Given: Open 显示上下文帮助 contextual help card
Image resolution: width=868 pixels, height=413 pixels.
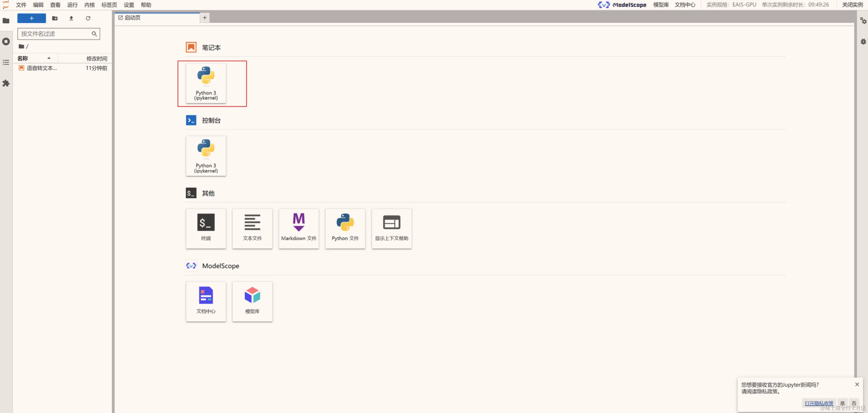Looking at the screenshot, I should tap(392, 229).
